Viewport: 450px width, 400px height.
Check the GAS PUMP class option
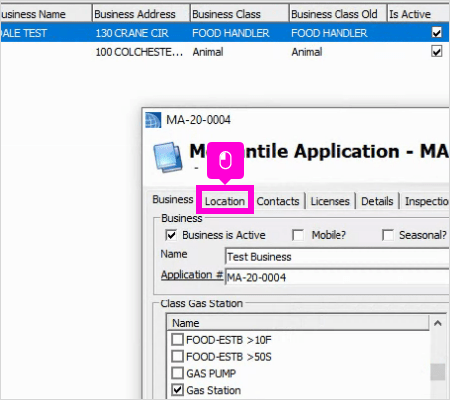pos(177,373)
